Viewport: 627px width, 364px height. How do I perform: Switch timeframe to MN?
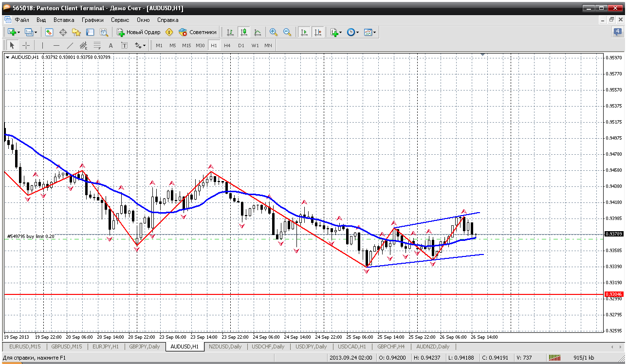(x=268, y=45)
